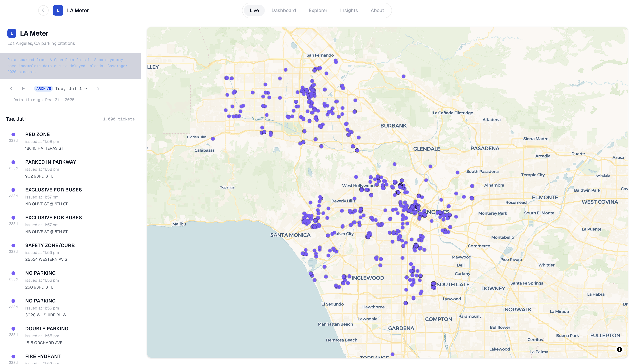Click the LA Meter avatar in the sidebar
634x364 pixels.
click(12, 33)
